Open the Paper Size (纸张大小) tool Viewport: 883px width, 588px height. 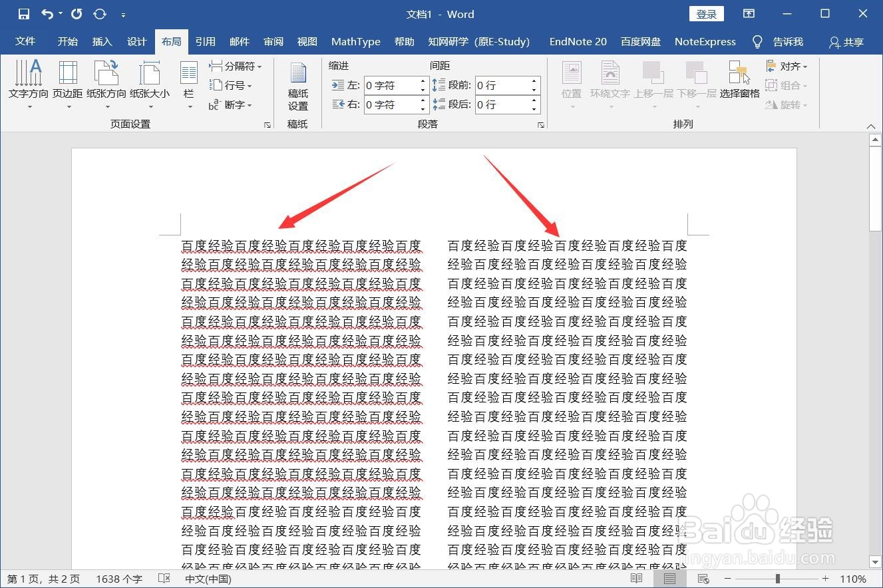(x=150, y=84)
